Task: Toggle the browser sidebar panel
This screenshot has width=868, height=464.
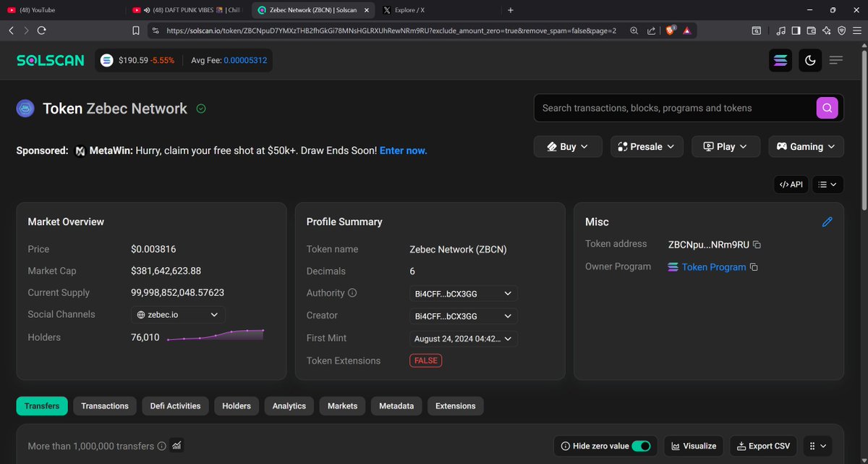Action: click(796, 30)
